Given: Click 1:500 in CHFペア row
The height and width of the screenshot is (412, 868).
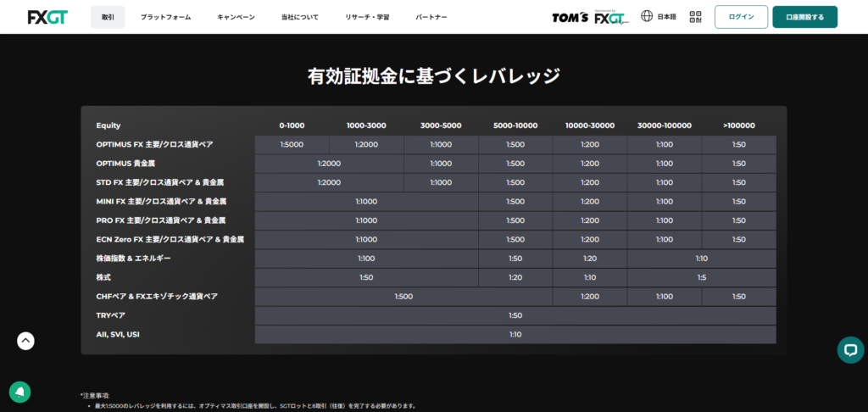Looking at the screenshot, I should tap(403, 296).
